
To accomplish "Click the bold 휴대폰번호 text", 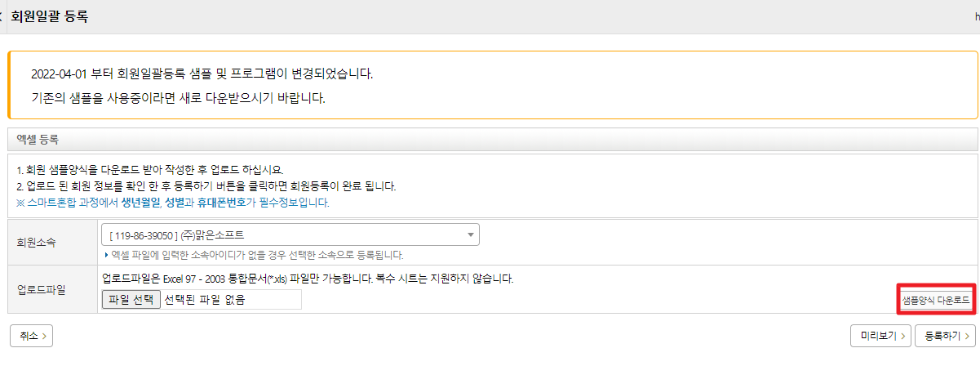I will (220, 203).
